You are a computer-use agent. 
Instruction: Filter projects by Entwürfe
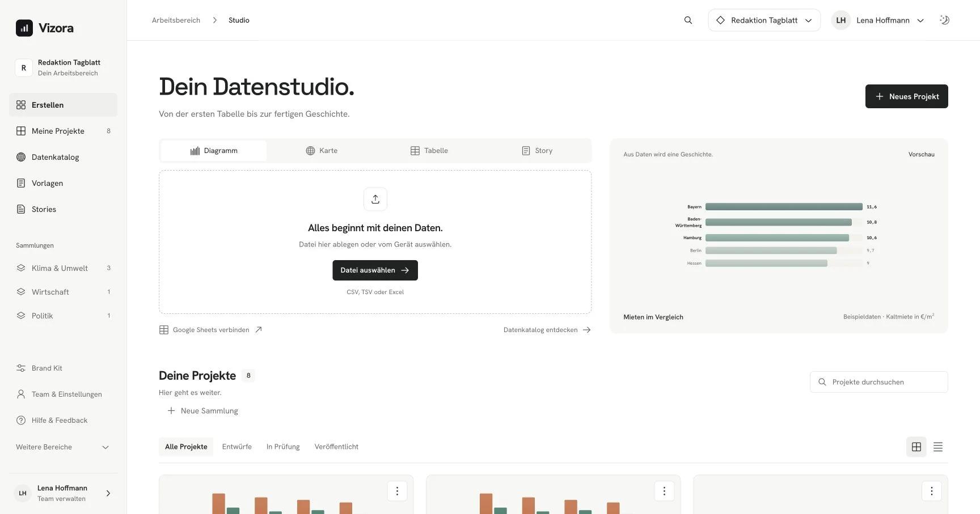237,447
